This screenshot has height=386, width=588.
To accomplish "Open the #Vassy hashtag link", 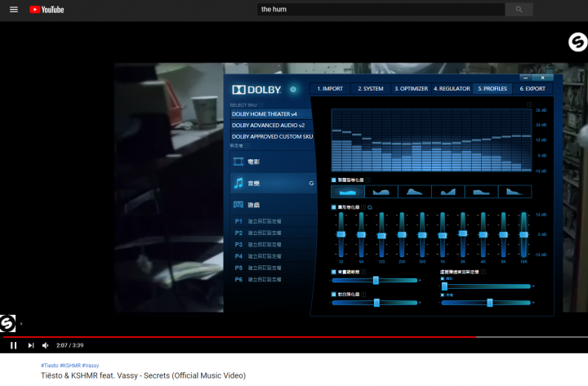I will click(x=91, y=366).
